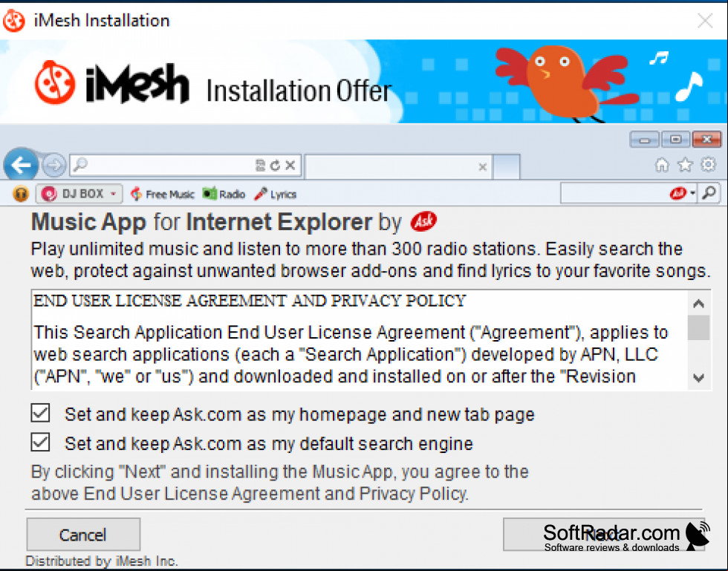Viewport: 728px width, 571px height.
Task: Minimize the mock browser window
Action: 644,140
